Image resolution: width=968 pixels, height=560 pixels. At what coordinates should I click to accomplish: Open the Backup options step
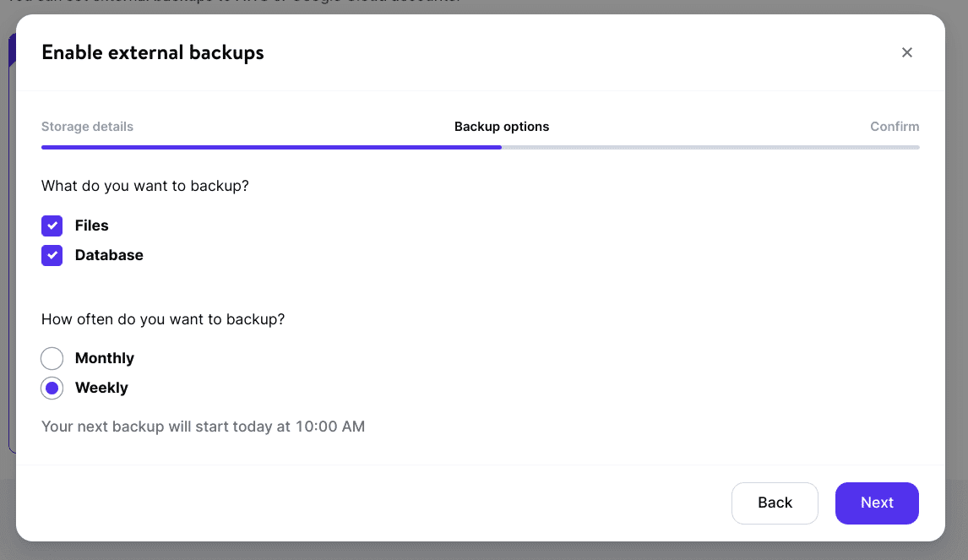pos(502,126)
